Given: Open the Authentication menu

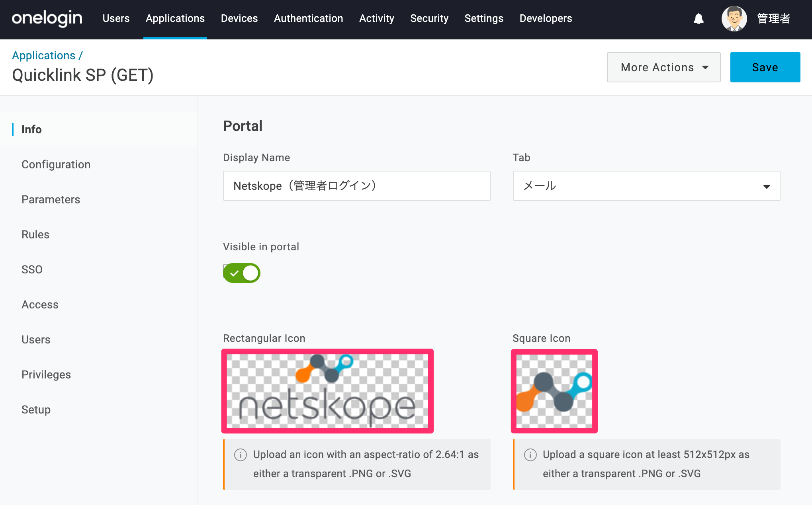Looking at the screenshot, I should click(309, 18).
